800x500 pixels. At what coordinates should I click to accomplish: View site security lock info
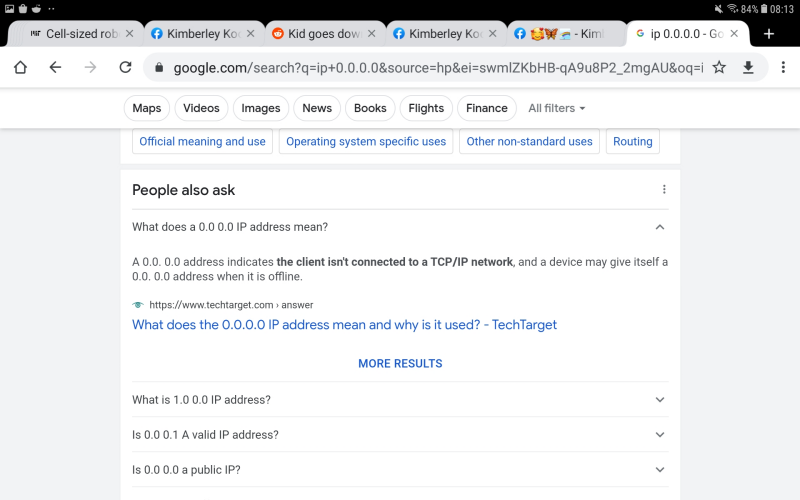point(159,67)
